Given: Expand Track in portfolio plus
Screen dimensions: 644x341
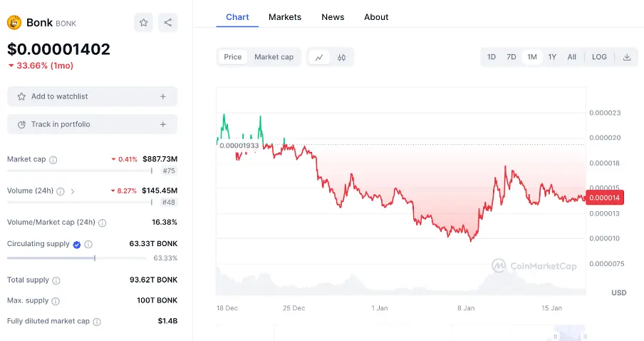Looking at the screenshot, I should [x=163, y=124].
